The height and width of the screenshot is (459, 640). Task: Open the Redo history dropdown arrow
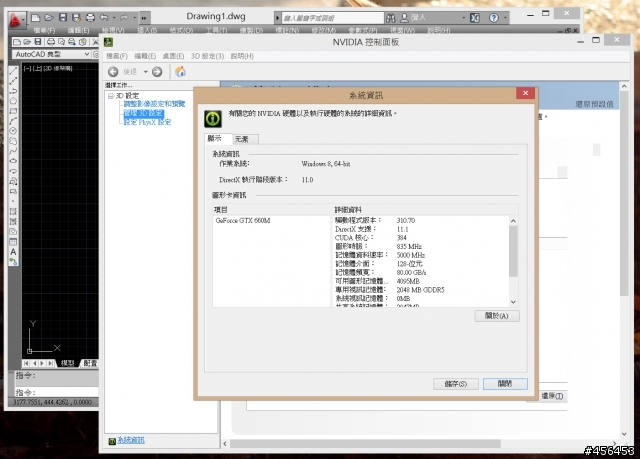(x=134, y=18)
